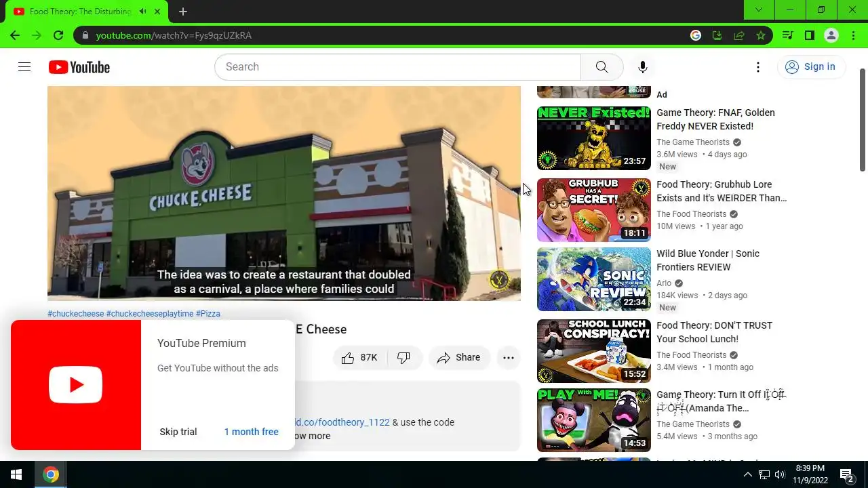This screenshot has width=868, height=488.
Task: Dislike the video with thumbs down
Action: 404,357
